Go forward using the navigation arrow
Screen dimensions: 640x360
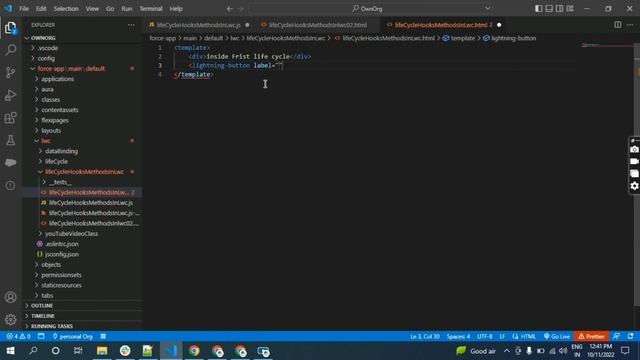[x=241, y=9]
